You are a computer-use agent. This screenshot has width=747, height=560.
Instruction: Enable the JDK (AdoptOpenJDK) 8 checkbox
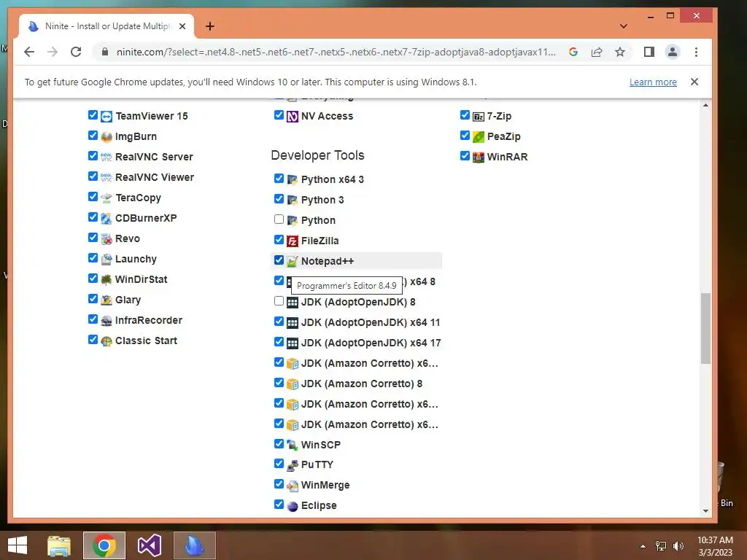[279, 301]
